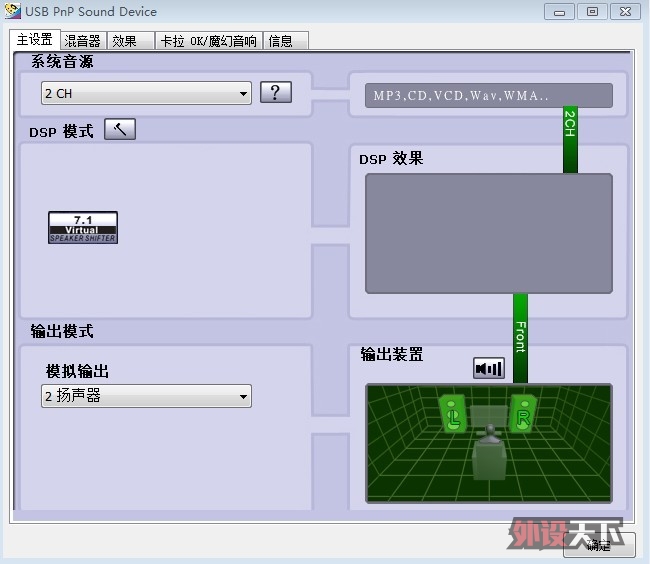Click the gray DSP 效果 display panel

coord(488,233)
